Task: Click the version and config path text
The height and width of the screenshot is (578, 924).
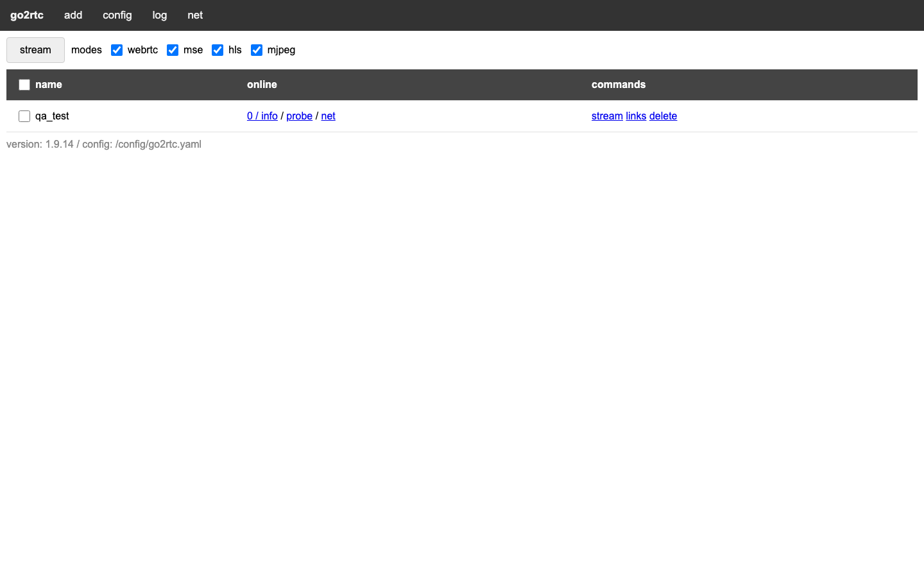Action: (x=104, y=144)
